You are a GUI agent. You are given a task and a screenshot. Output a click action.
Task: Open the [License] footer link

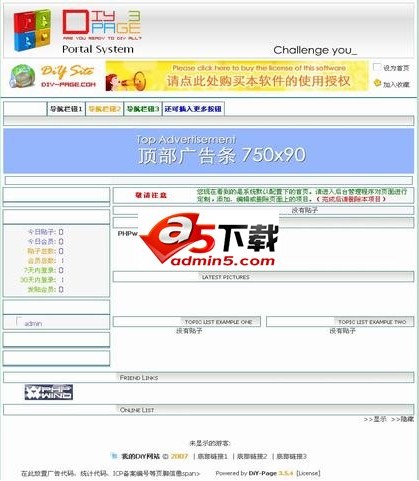[308, 473]
